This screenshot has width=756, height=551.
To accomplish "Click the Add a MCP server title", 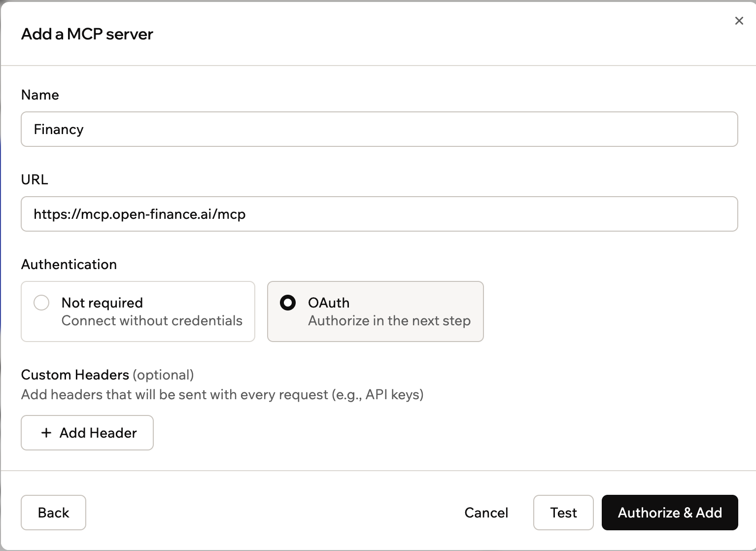I will point(87,34).
